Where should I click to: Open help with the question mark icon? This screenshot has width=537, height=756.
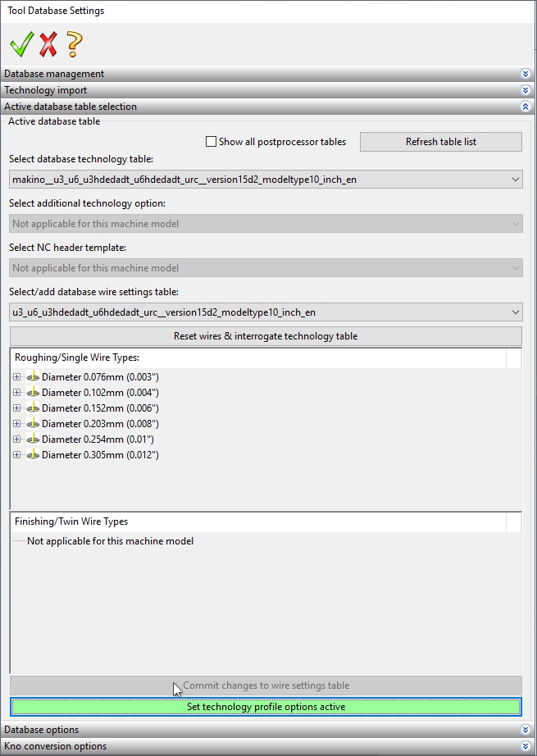(x=75, y=44)
